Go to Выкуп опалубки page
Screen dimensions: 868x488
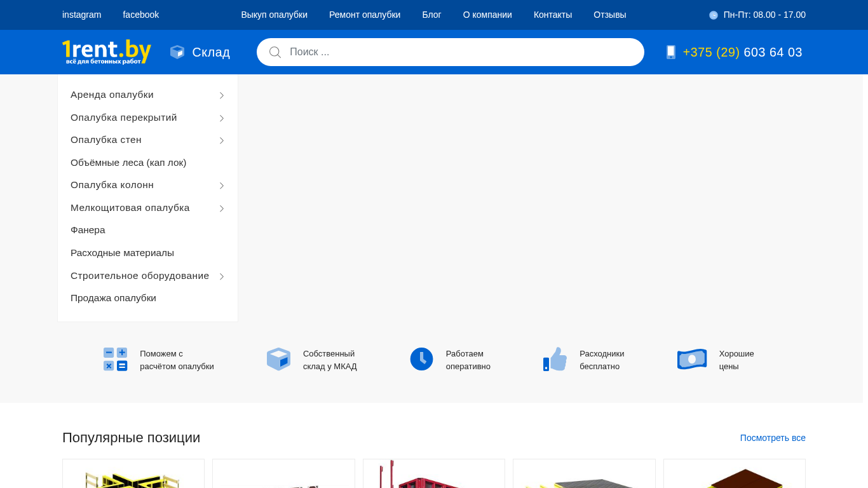click(275, 15)
